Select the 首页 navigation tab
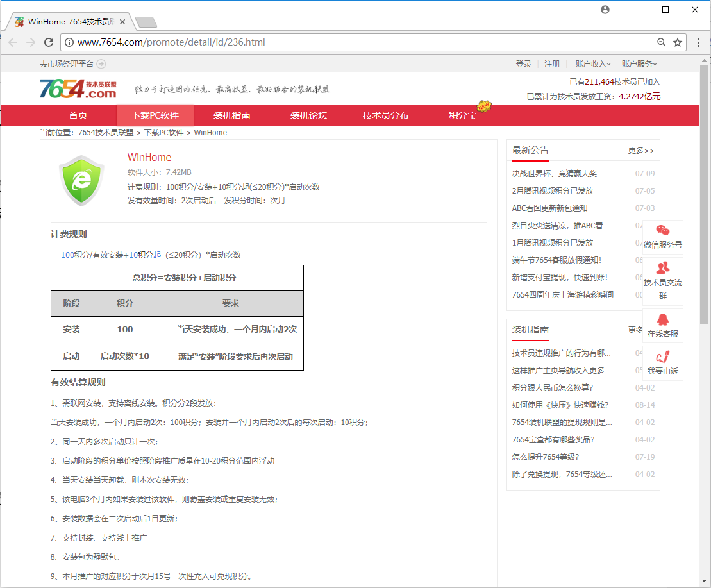 click(x=78, y=115)
